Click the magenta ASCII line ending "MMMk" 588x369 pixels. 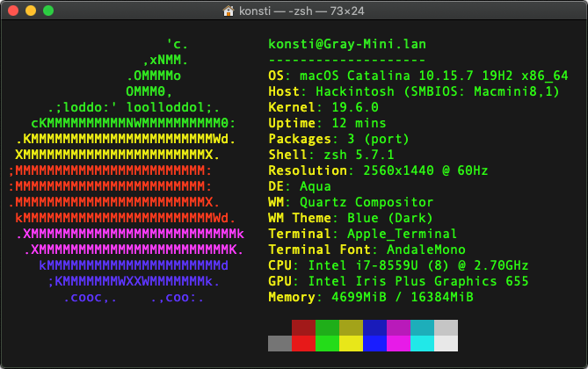tap(130, 234)
